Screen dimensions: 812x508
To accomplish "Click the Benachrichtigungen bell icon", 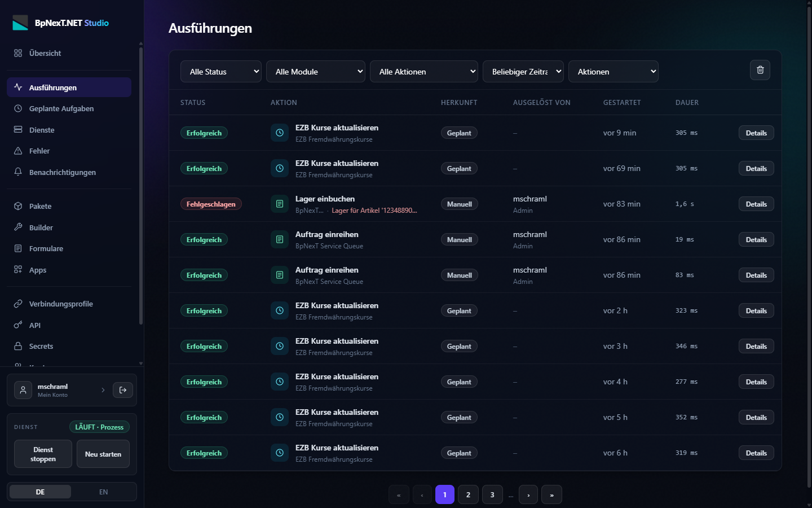I will [18, 172].
